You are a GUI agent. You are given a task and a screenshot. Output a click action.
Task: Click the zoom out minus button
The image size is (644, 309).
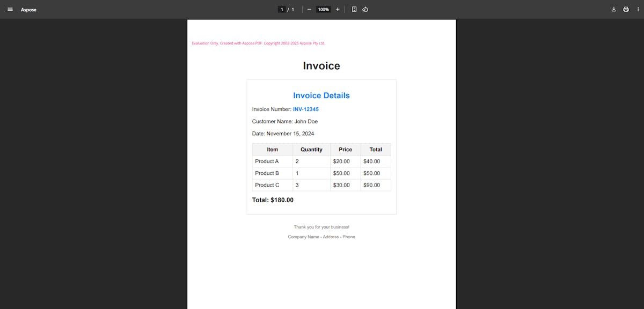click(x=309, y=9)
